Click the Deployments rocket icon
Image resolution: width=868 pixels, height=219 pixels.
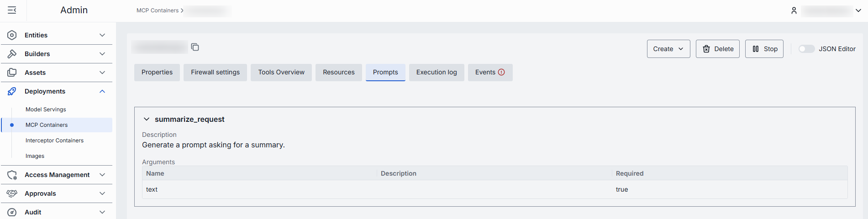[x=12, y=91]
